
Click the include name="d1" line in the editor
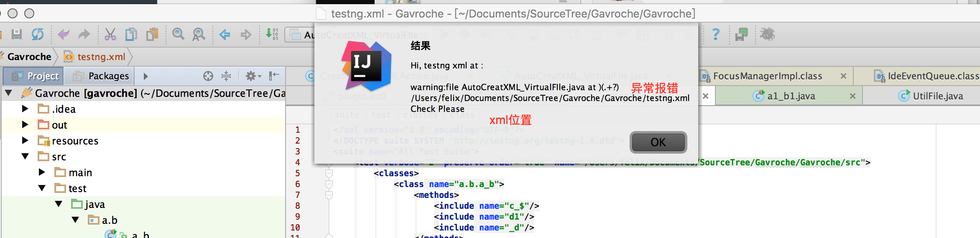[x=484, y=217]
